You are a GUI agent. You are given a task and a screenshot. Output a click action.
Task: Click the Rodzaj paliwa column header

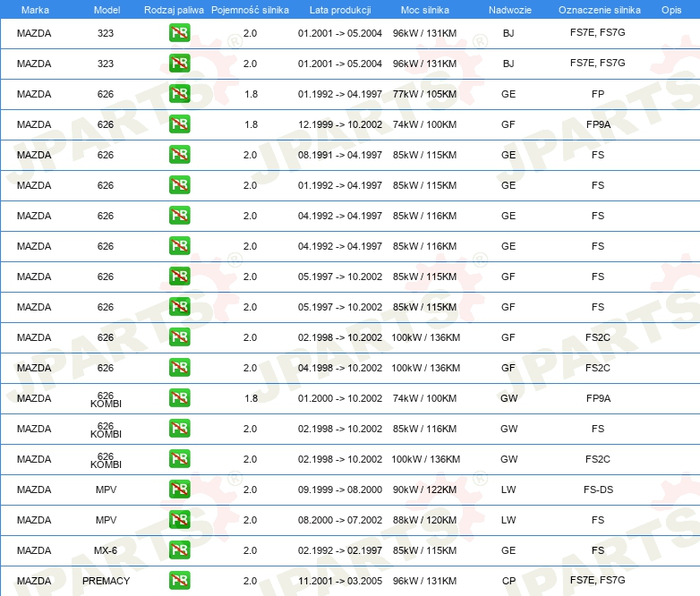click(174, 10)
